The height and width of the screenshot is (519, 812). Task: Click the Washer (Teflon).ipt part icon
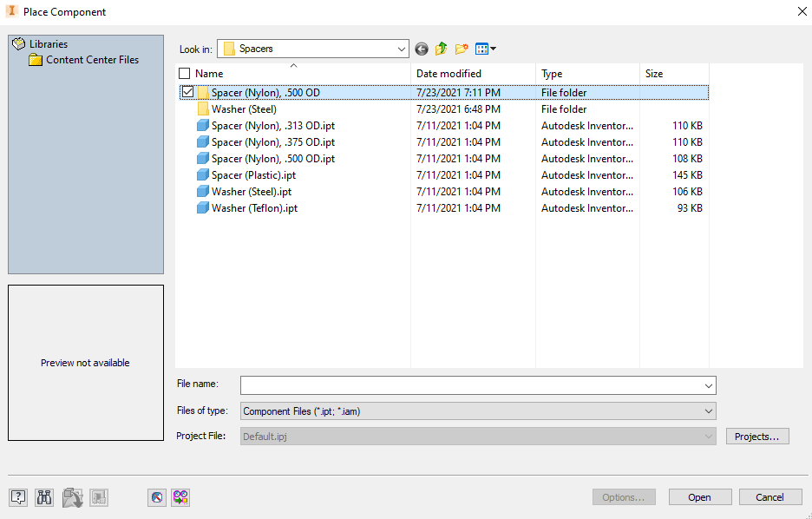point(203,208)
